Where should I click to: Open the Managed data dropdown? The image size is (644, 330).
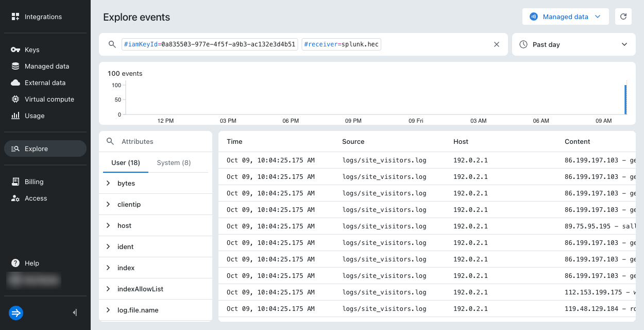pyautogui.click(x=565, y=16)
